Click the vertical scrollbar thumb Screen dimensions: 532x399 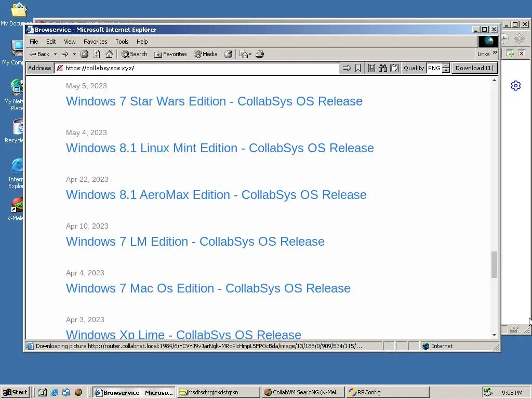495,264
